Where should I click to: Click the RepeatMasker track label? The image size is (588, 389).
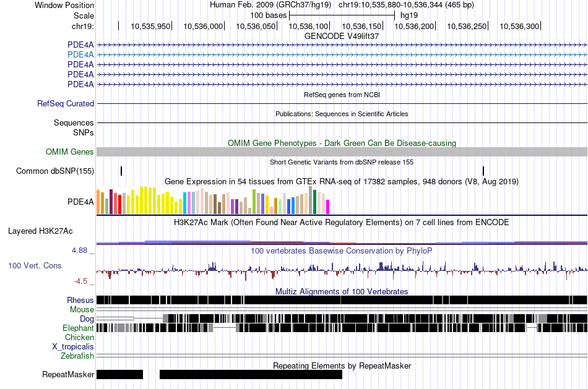[x=68, y=374]
